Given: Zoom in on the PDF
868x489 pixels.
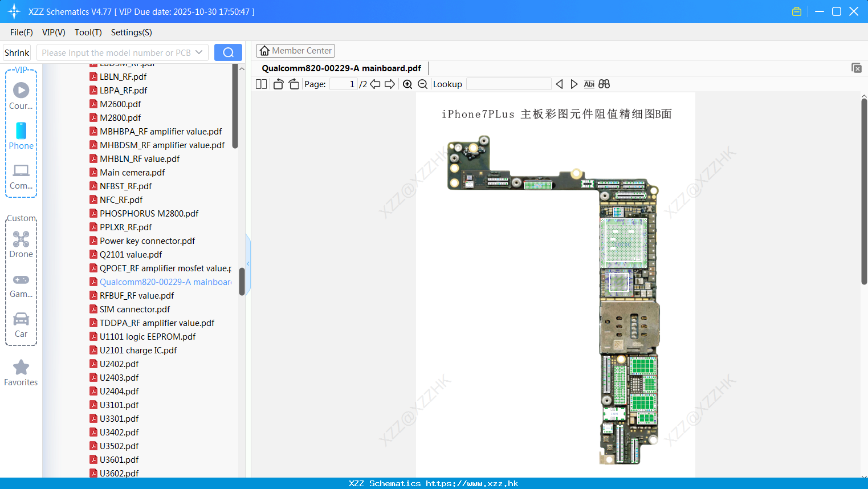Looking at the screenshot, I should pos(407,84).
